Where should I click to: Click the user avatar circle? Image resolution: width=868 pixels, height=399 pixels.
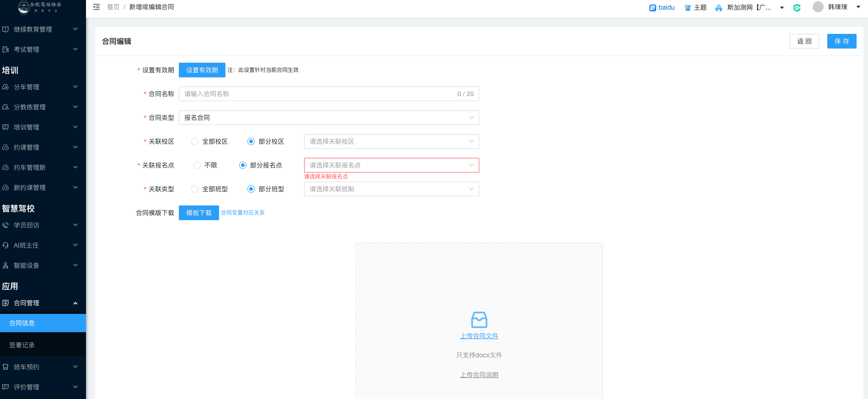(818, 7)
